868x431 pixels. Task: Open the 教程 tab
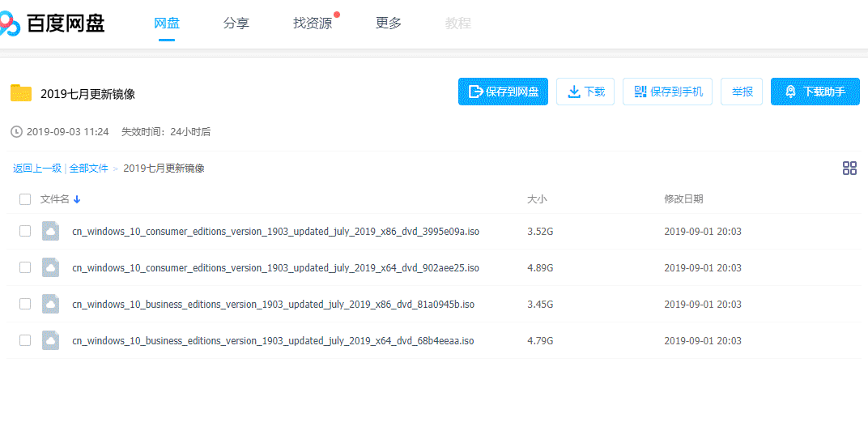[457, 23]
